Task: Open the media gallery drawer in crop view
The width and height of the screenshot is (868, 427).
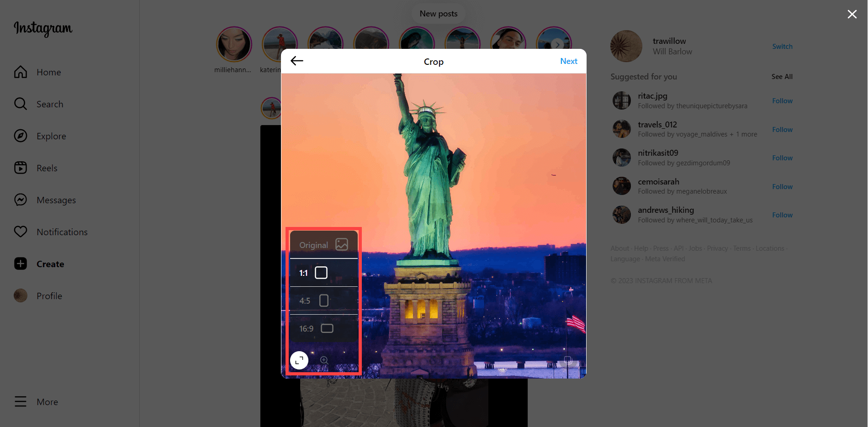Action: pos(568,360)
